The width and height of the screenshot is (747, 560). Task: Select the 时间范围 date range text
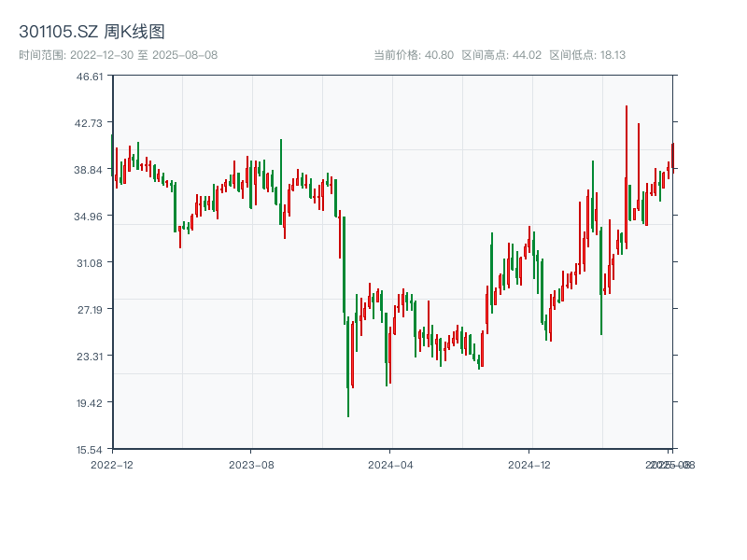(x=118, y=55)
